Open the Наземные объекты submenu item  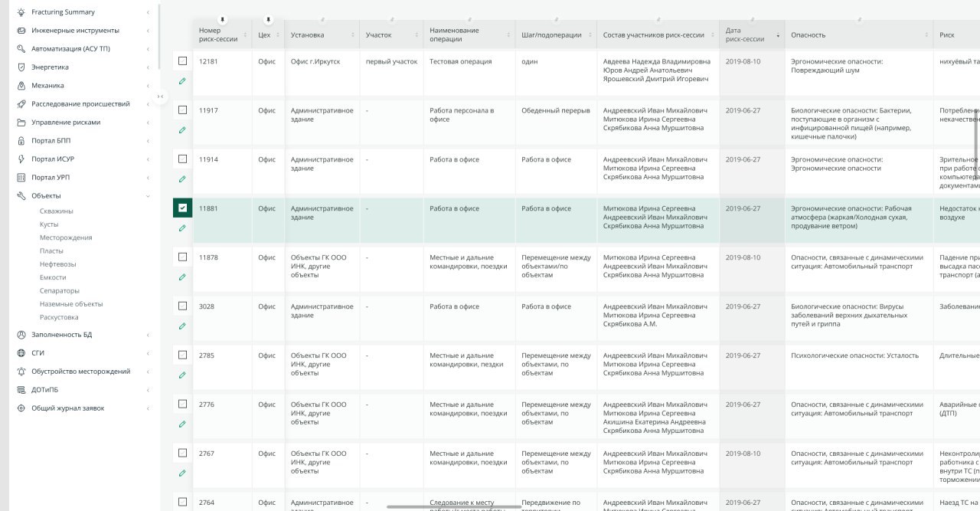71,304
